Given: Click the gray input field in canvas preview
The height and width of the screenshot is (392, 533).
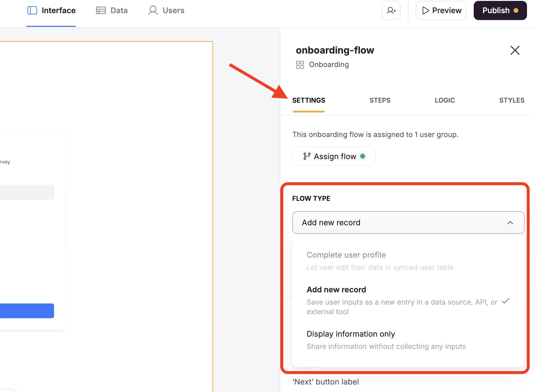Looking at the screenshot, I should [27, 192].
